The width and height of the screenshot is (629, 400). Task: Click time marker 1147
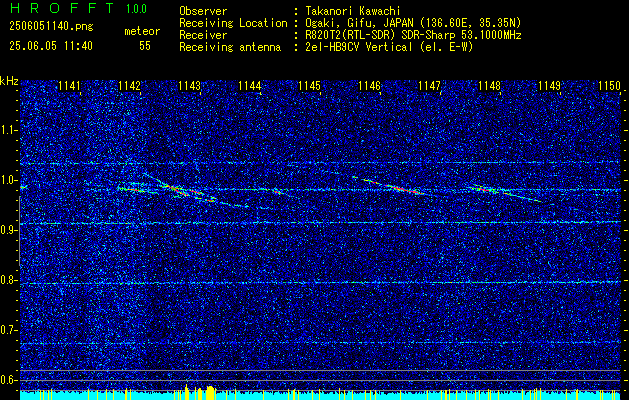click(x=430, y=86)
